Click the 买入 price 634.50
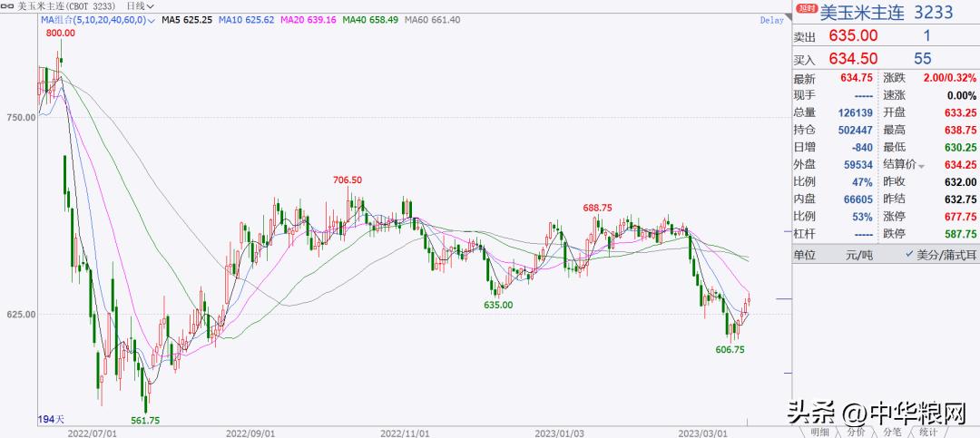This screenshot has height=438, width=980. [853, 59]
